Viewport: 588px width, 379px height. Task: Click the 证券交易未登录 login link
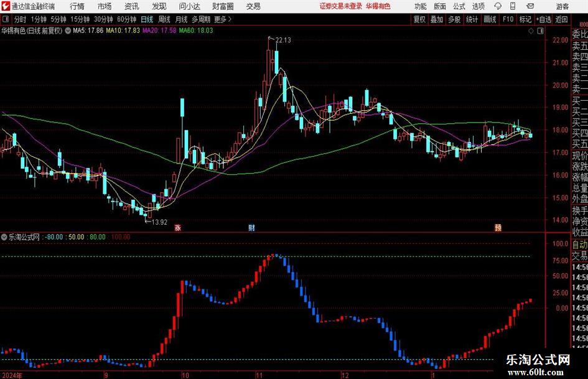click(x=341, y=6)
